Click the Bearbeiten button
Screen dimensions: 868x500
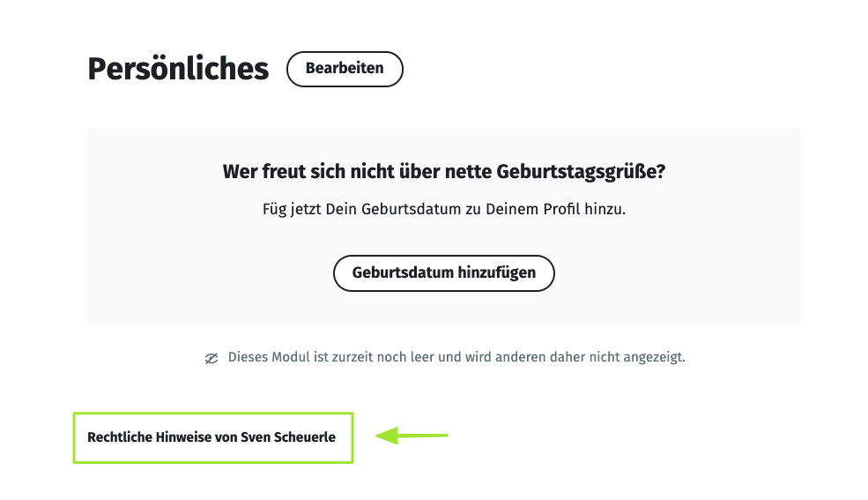click(345, 69)
